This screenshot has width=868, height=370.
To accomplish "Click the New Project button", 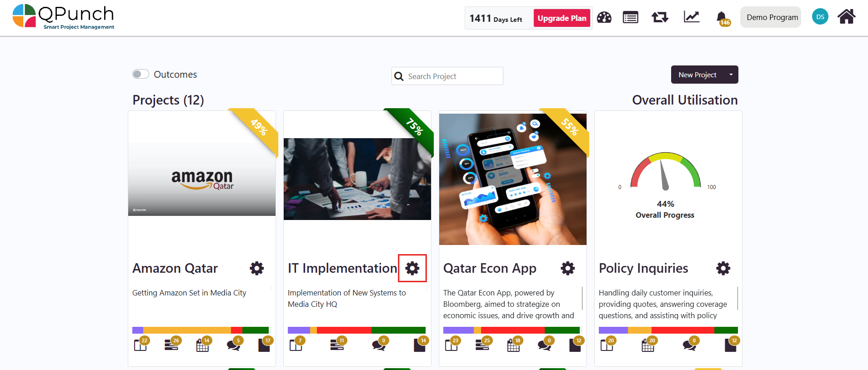I will [697, 75].
